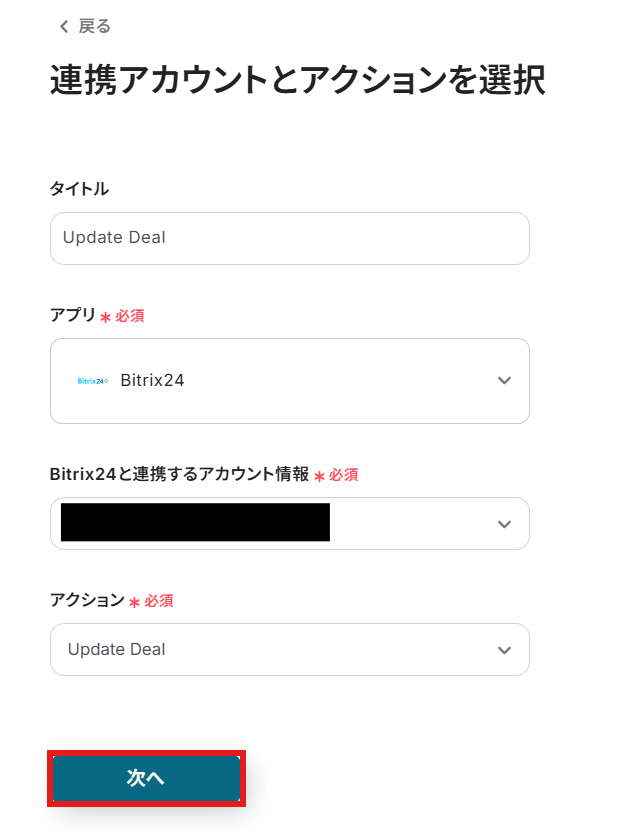This screenshot has height=835, width=618.
Task: Click the 必須 marker beside account info label
Action: tap(343, 475)
